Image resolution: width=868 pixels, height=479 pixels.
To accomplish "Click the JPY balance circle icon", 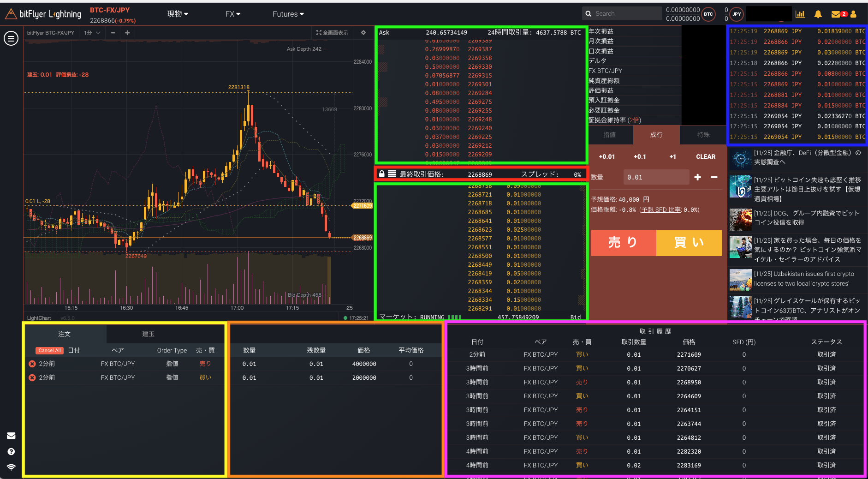I will [x=737, y=14].
